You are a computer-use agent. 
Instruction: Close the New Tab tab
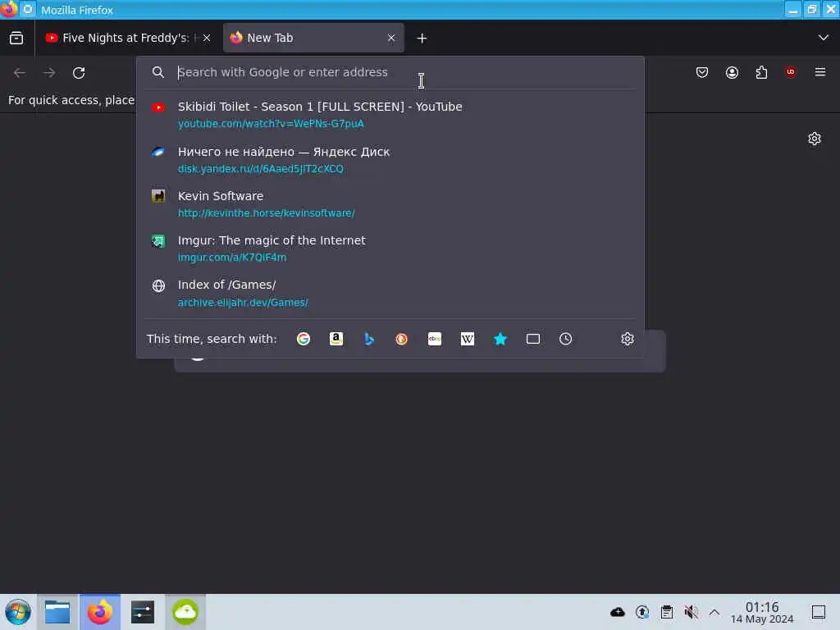pos(391,38)
